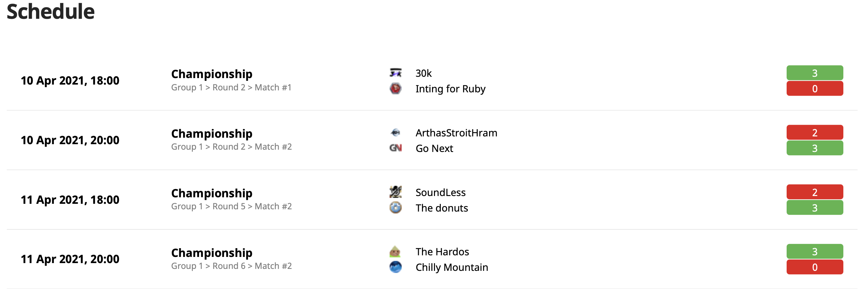Click the Chilly Mountain team logo

[395, 267]
